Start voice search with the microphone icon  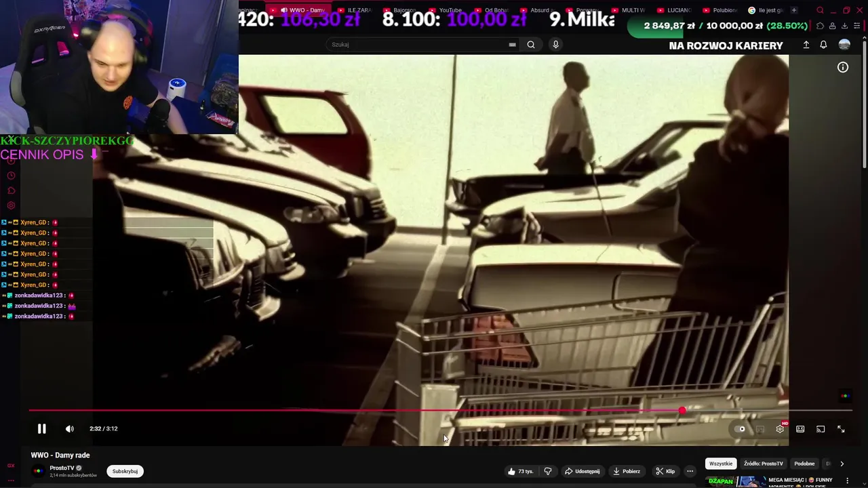(555, 44)
